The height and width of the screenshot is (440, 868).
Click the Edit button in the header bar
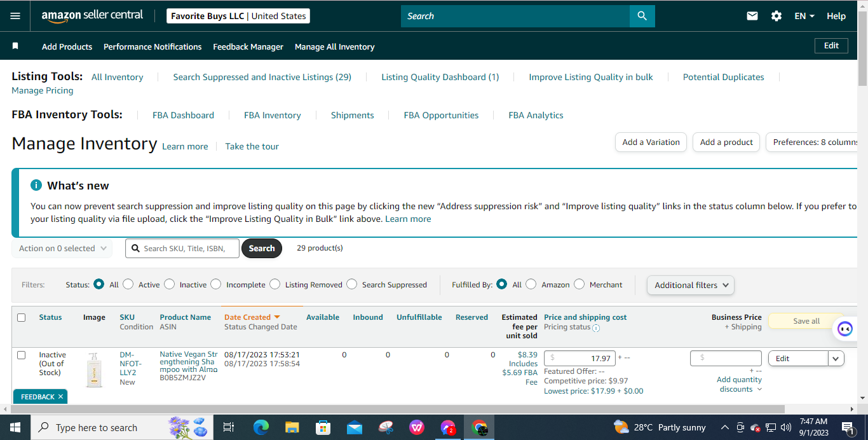tap(831, 46)
